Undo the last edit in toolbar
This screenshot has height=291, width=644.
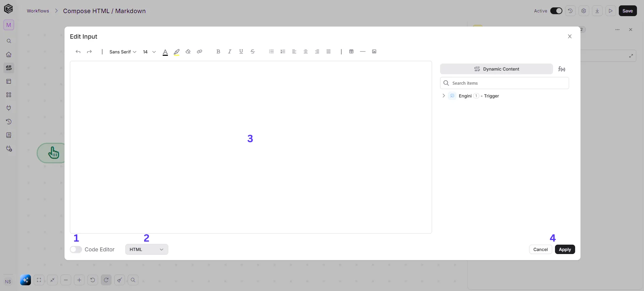coord(78,52)
